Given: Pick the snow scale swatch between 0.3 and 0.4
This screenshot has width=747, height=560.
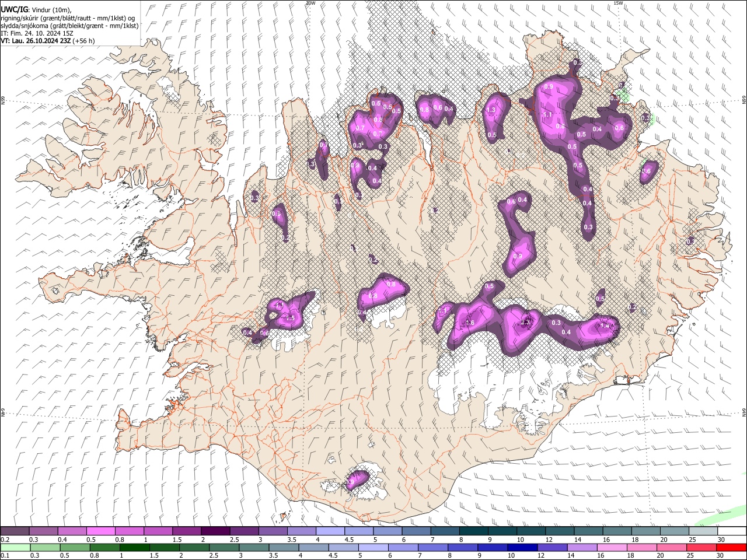Looking at the screenshot, I should tap(43, 531).
